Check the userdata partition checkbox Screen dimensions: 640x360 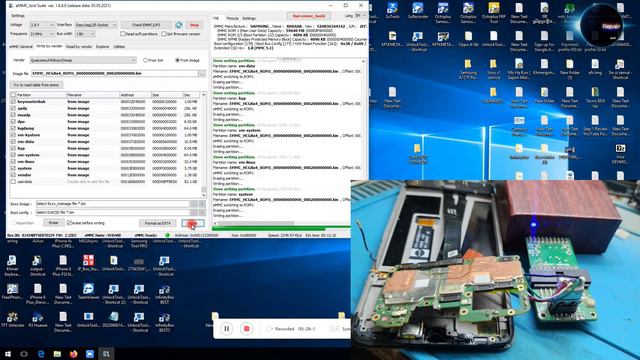(x=13, y=182)
